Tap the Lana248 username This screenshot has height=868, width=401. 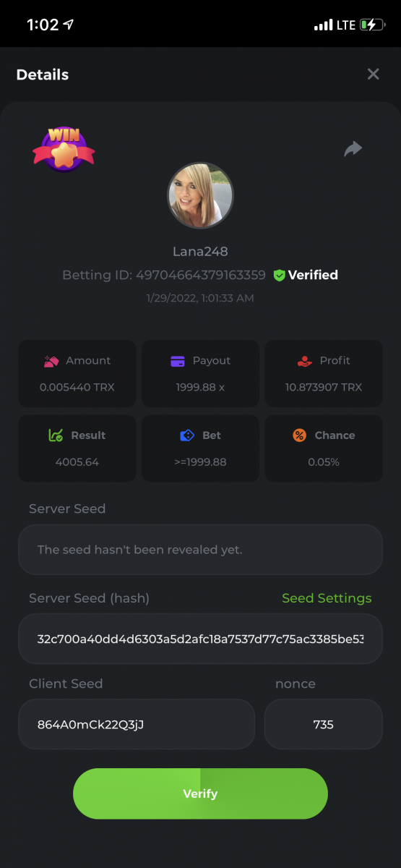(200, 252)
